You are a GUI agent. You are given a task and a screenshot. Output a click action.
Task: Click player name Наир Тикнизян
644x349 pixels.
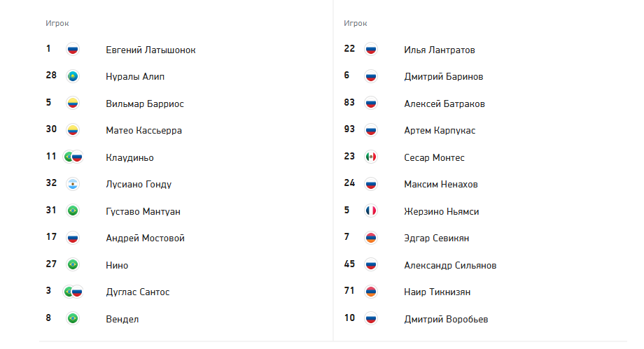point(437,292)
